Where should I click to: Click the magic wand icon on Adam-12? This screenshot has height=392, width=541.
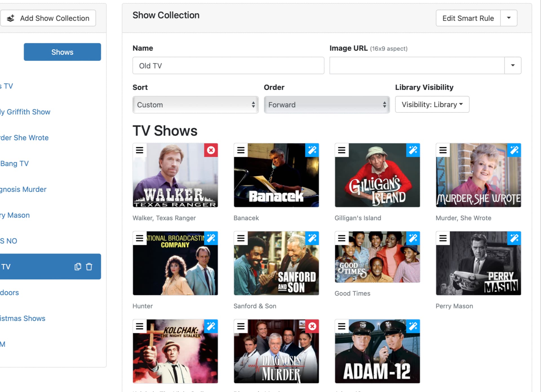pos(413,326)
